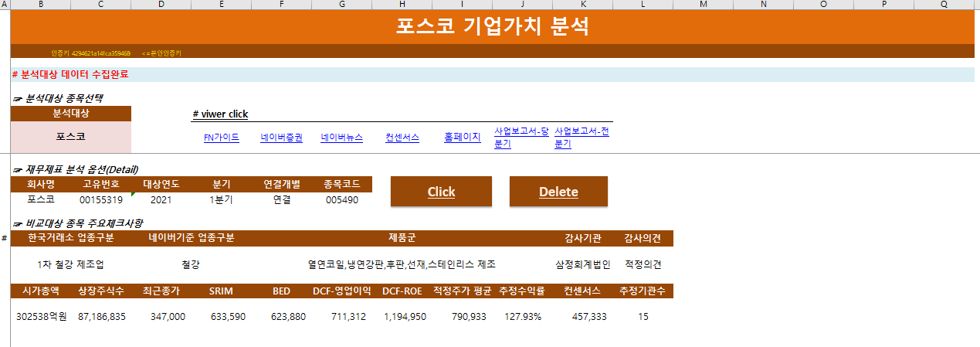Viewport: 980px width, 347px height.
Task: Select column header A
Action: [5, 5]
